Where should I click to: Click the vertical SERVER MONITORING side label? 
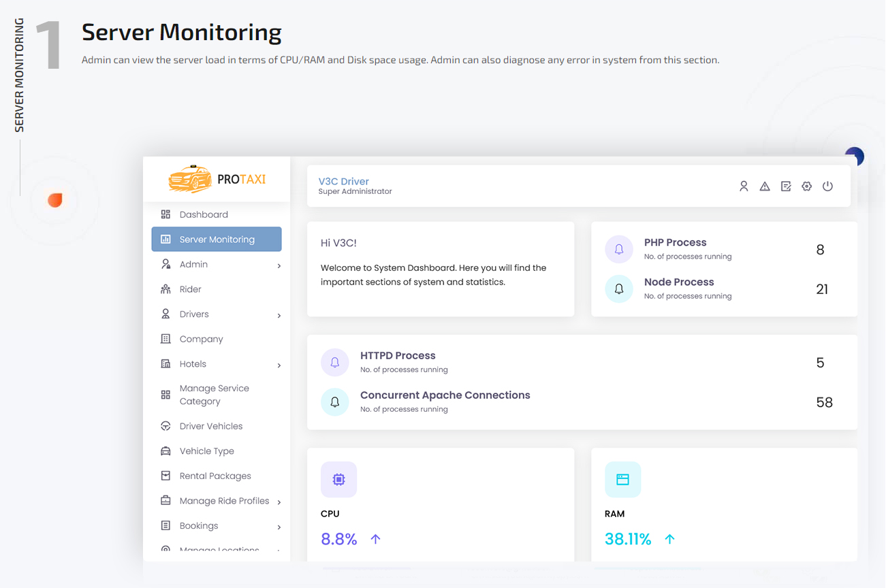pos(19,75)
